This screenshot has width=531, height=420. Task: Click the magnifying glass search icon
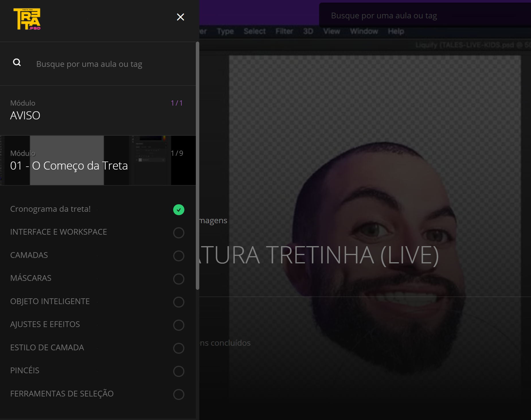(x=17, y=63)
